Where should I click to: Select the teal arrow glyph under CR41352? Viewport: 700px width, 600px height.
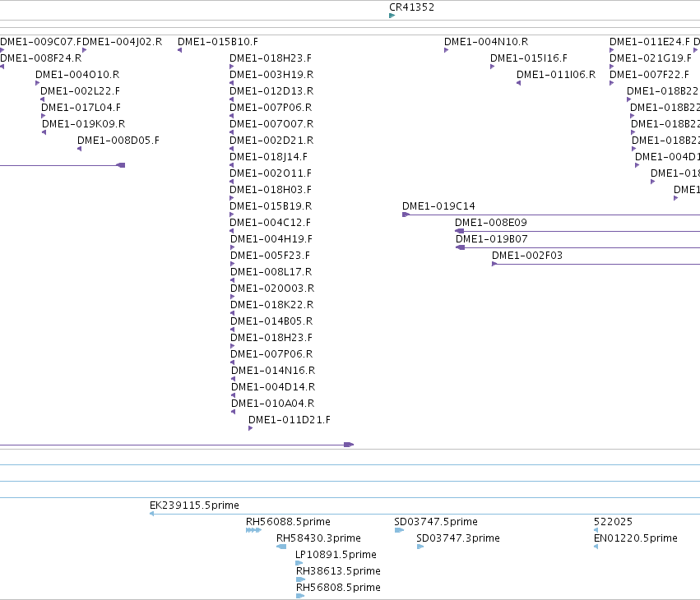point(392,16)
